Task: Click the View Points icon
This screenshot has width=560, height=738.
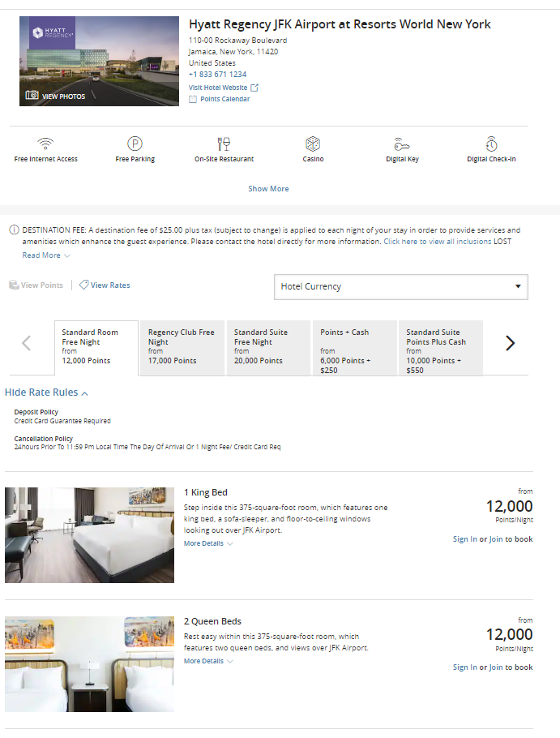Action: coord(14,285)
